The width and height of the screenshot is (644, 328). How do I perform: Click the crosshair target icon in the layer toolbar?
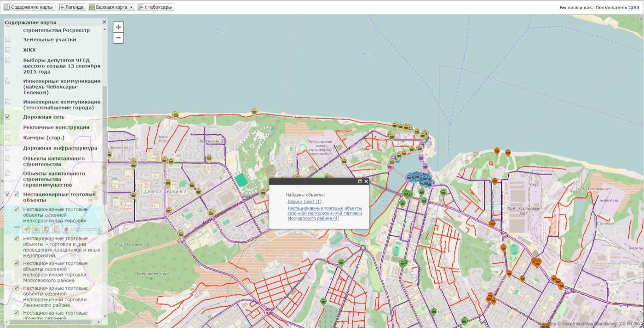pyautogui.click(x=66, y=229)
